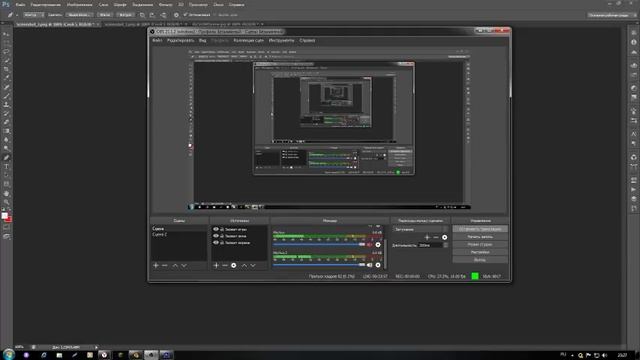Click the Выделение... button in Photoshop options bar
640x360 pixels.
pyautogui.click(x=79, y=15)
